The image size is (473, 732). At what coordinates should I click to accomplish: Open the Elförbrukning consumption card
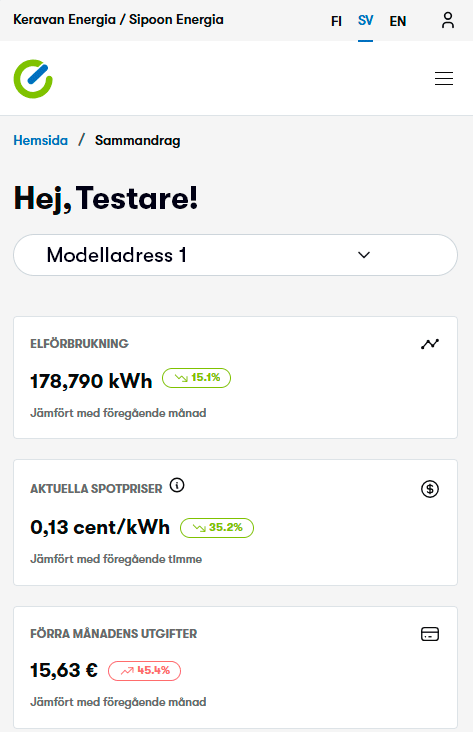click(235, 378)
